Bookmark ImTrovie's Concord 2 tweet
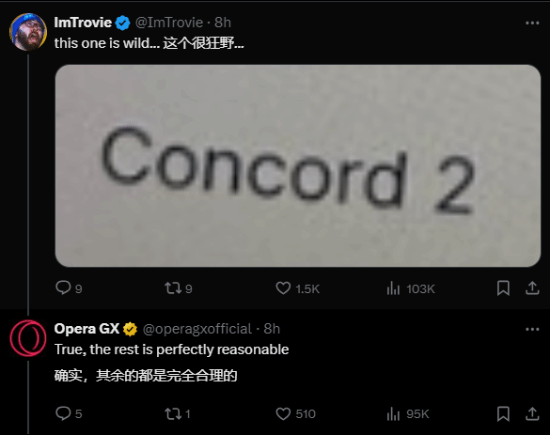 tap(503, 288)
